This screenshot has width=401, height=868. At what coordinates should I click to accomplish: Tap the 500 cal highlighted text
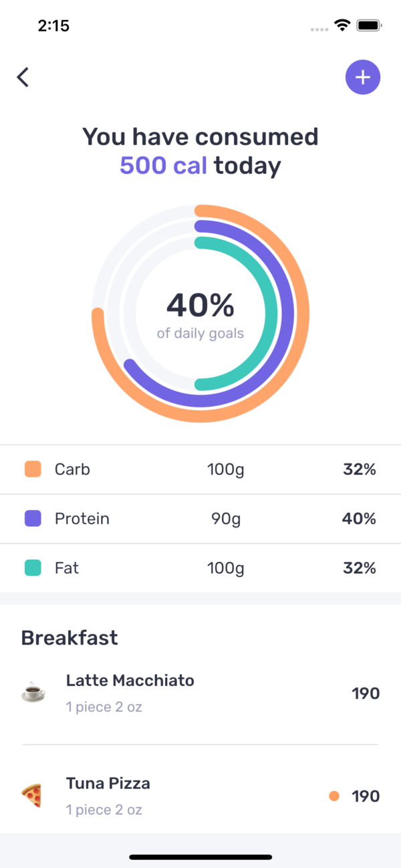163,165
